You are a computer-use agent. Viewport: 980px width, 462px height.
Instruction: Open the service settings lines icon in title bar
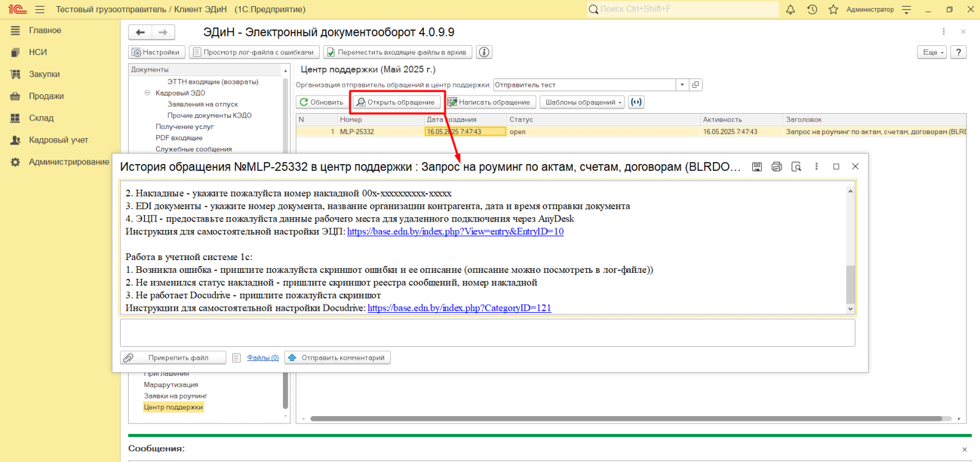[x=907, y=9]
